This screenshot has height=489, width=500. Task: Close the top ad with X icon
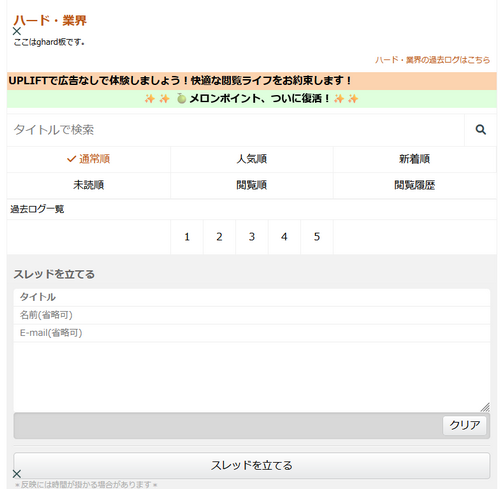coord(17,31)
